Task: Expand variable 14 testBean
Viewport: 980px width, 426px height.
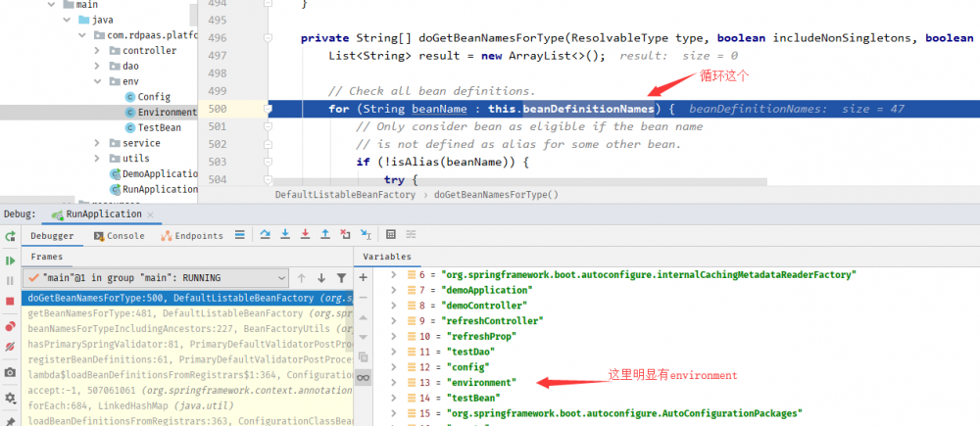Action: [x=393, y=398]
